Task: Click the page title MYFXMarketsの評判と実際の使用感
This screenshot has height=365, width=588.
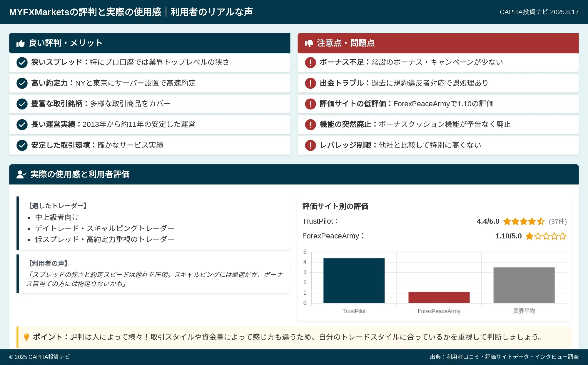Action: click(131, 12)
